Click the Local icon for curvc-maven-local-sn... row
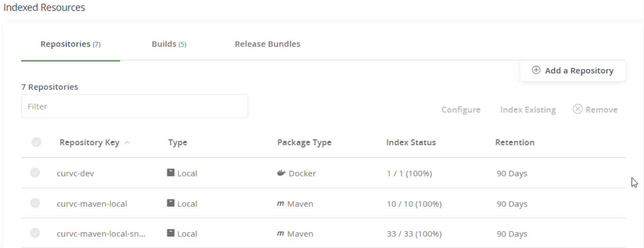This screenshot has width=644, height=248. (x=171, y=233)
